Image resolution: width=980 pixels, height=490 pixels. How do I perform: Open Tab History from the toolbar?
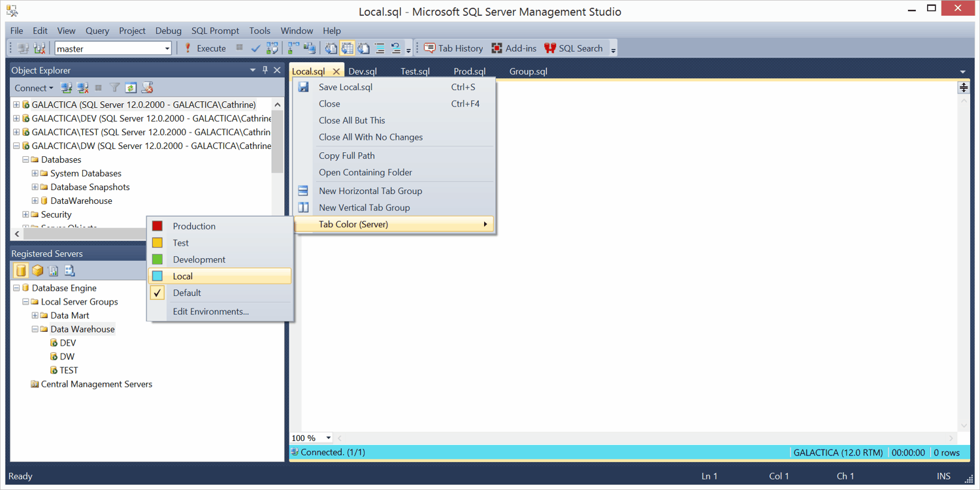pos(453,48)
